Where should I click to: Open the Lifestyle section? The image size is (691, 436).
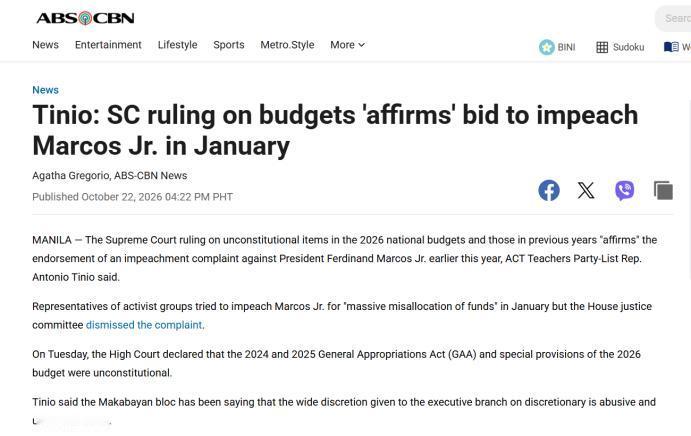[x=178, y=45]
